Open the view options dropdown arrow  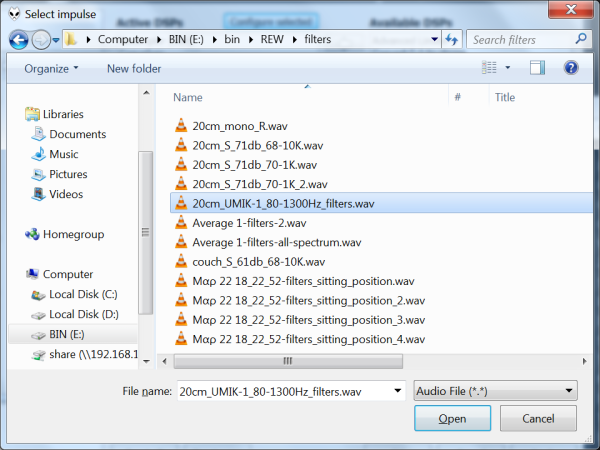pyautogui.click(x=509, y=68)
